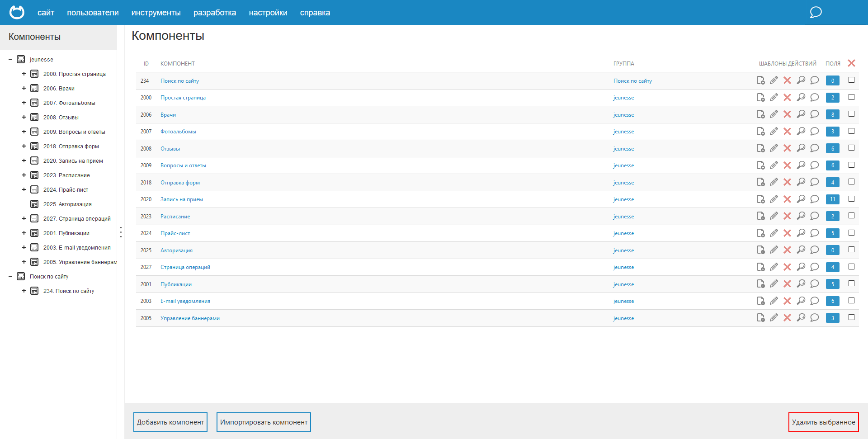Image resolution: width=868 pixels, height=439 pixels.
Task: Click speech bubble icon for Управление баннерами row
Action: click(x=815, y=318)
